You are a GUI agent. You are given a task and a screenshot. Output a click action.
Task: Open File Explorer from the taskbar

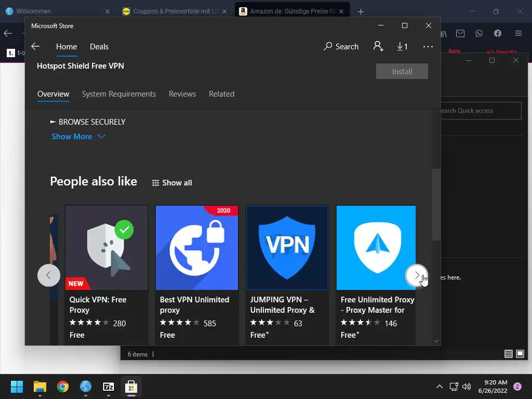coord(39,387)
